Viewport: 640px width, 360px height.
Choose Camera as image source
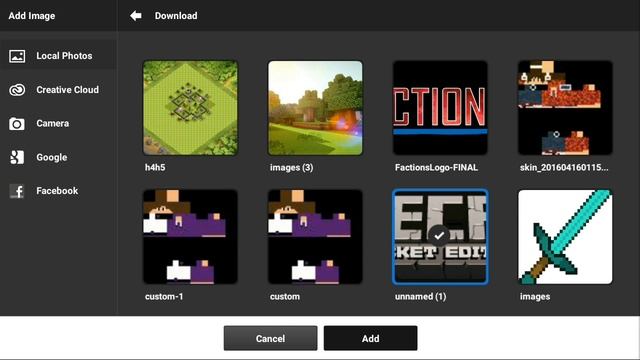point(58,124)
